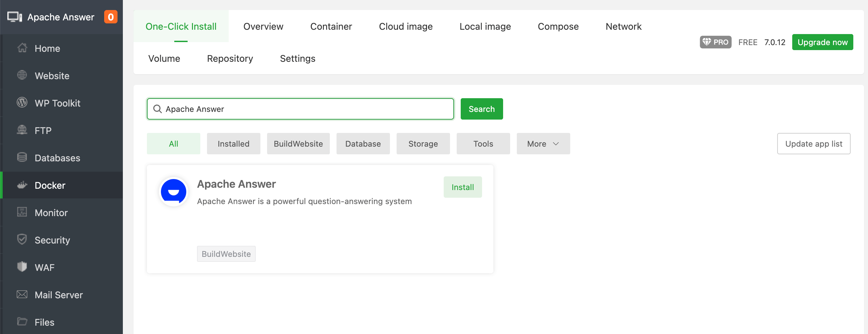
Task: Switch to the Container tab
Action: (331, 26)
